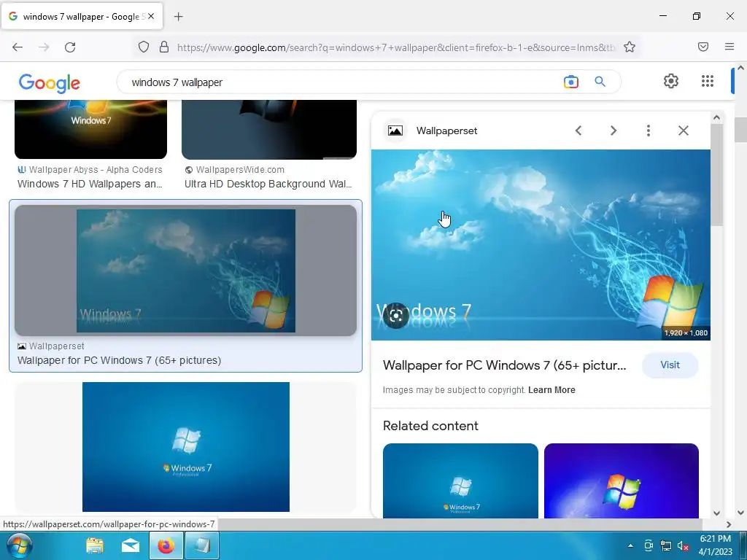Screen dimensions: 747x560
Task: Click the 'WallpapersWide.com' source label
Action: 240,169
